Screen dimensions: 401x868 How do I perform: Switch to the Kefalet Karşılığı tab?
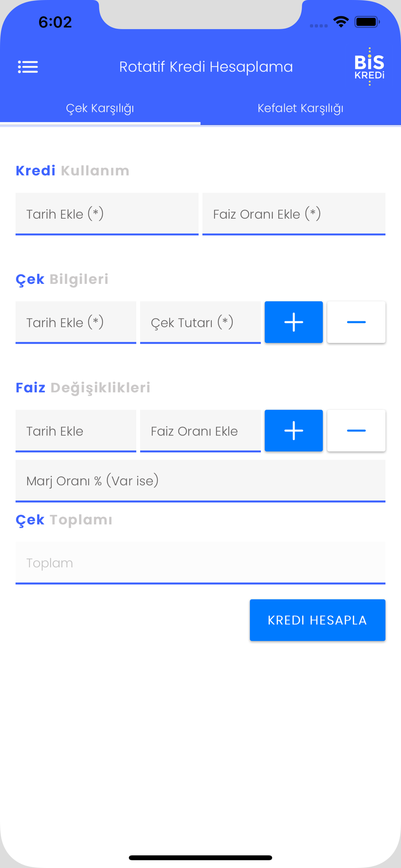(301, 108)
